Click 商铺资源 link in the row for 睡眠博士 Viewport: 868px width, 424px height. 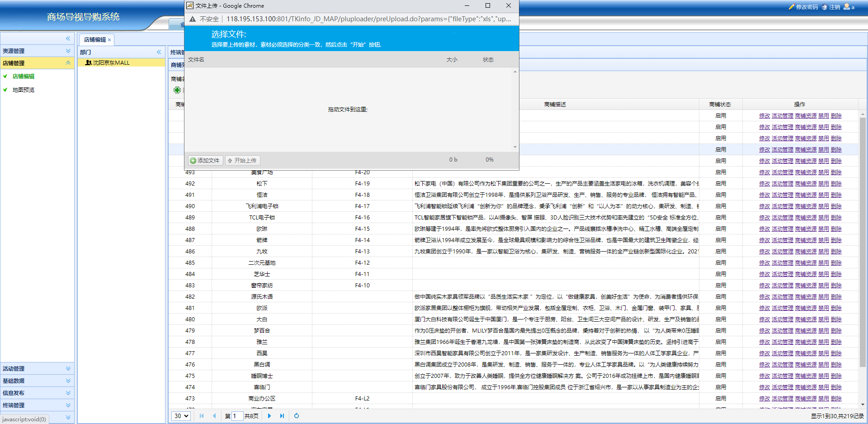tap(806, 376)
